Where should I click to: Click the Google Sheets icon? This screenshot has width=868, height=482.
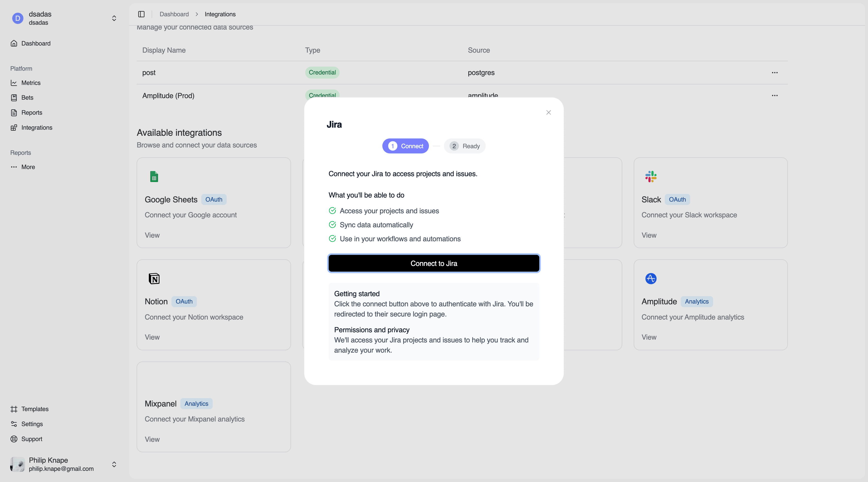(x=154, y=176)
